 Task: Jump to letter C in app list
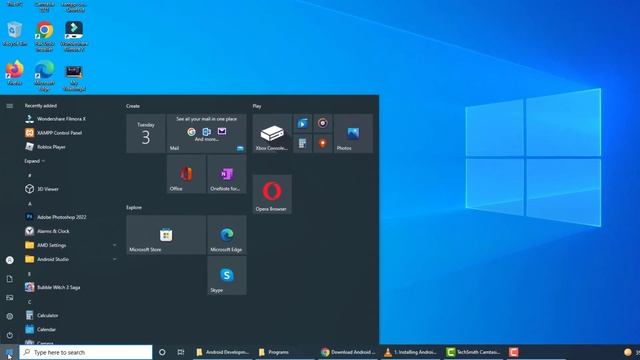coord(29,302)
